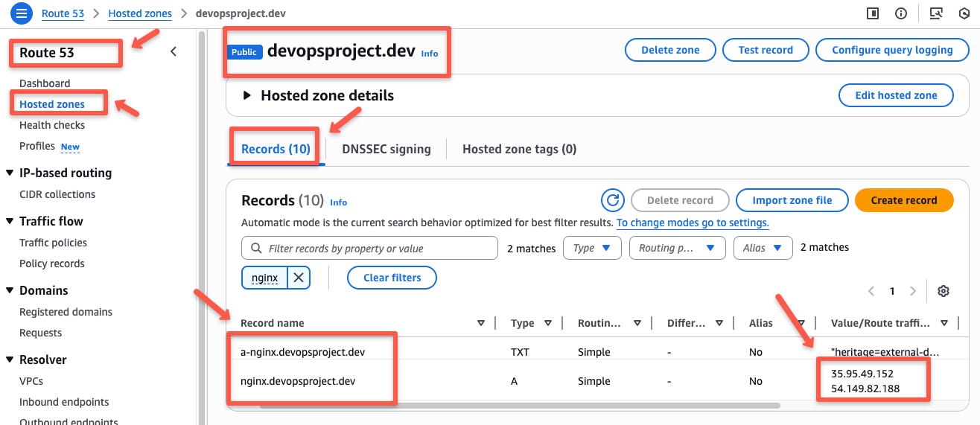Click the Test record button
Image resolution: width=980 pixels, height=425 pixels.
pyautogui.click(x=766, y=50)
